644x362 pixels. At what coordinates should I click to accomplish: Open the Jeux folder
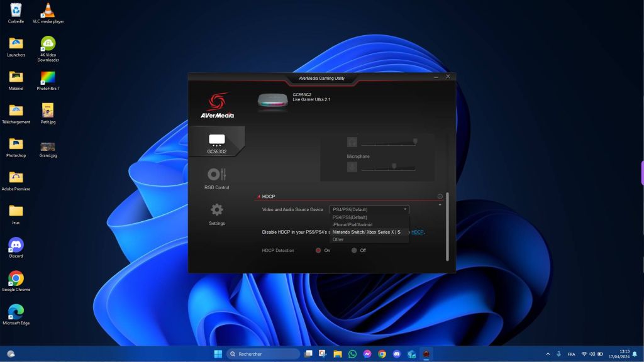point(16,215)
